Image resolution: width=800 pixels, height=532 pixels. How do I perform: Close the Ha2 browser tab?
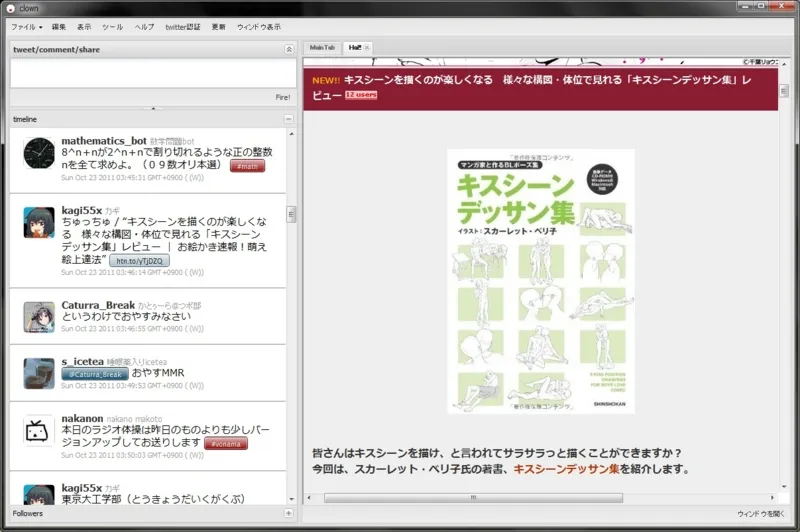(366, 48)
